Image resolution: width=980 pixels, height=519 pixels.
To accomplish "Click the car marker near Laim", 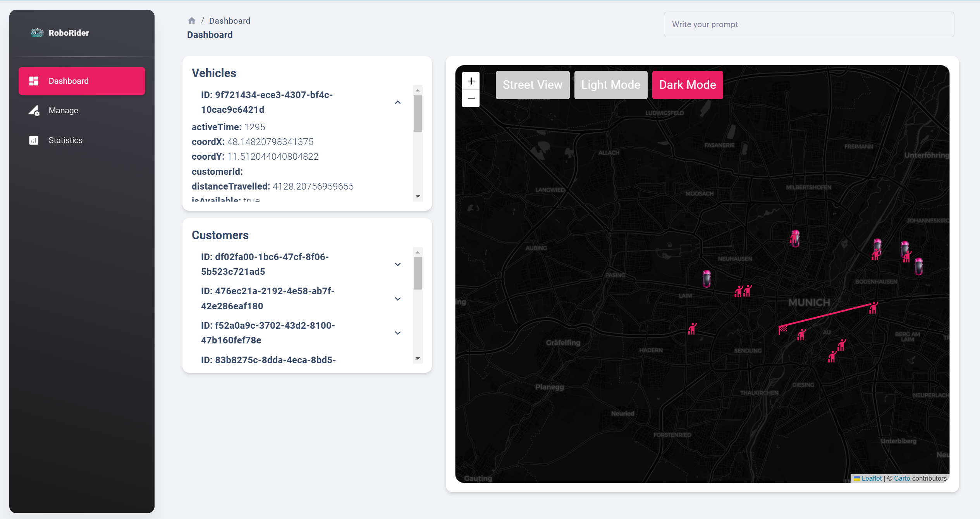I will (x=707, y=278).
